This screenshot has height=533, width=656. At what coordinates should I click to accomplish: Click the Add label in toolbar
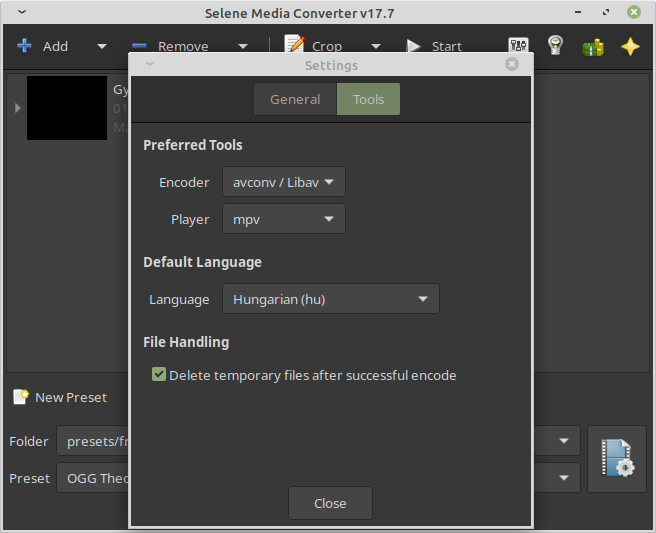(x=55, y=46)
